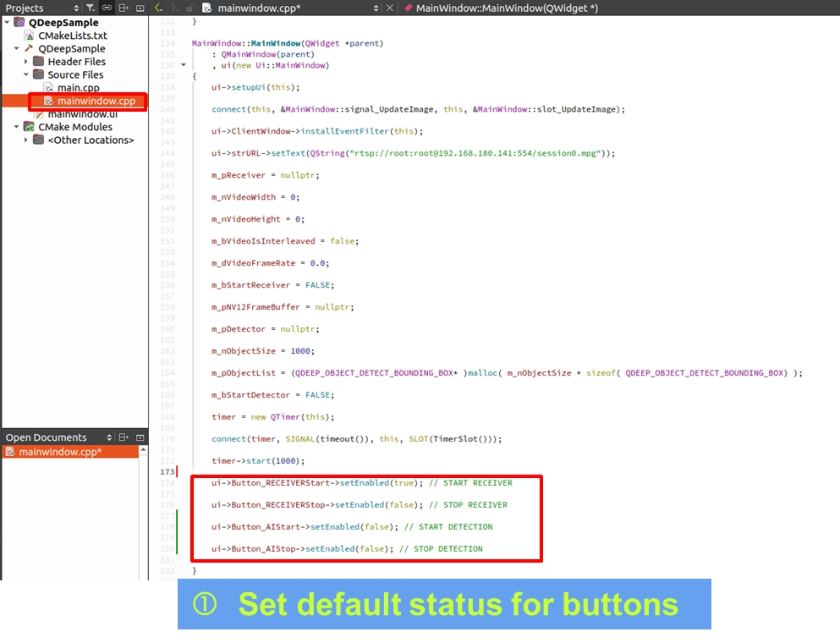
Task: Click the m_pNV12FrameBuffer = nullptr line
Action: [x=283, y=307]
